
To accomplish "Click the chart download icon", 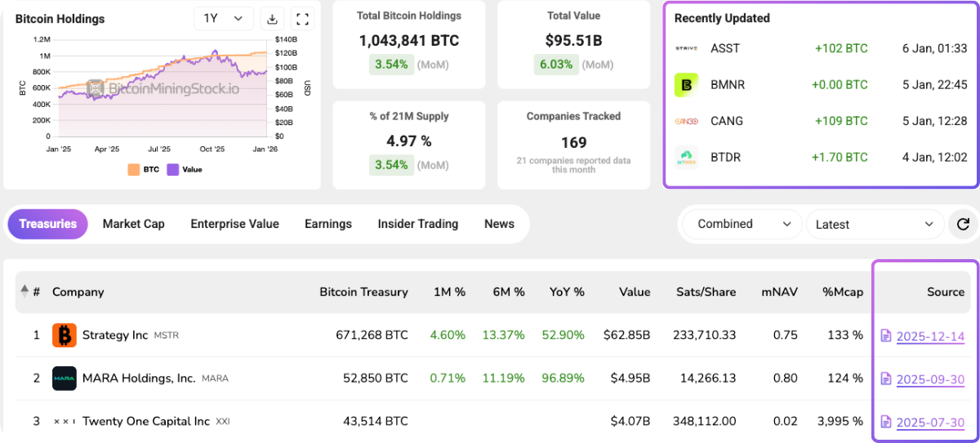I will [272, 19].
